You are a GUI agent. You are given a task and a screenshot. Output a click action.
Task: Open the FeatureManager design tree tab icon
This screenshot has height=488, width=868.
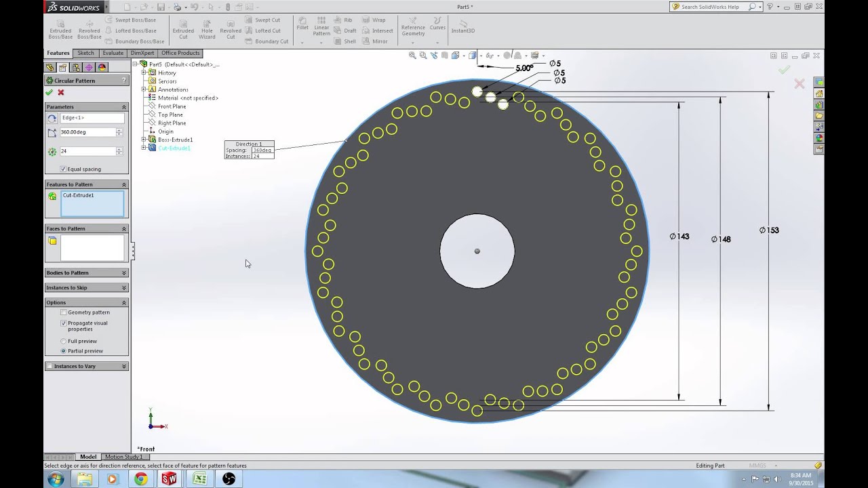point(50,67)
